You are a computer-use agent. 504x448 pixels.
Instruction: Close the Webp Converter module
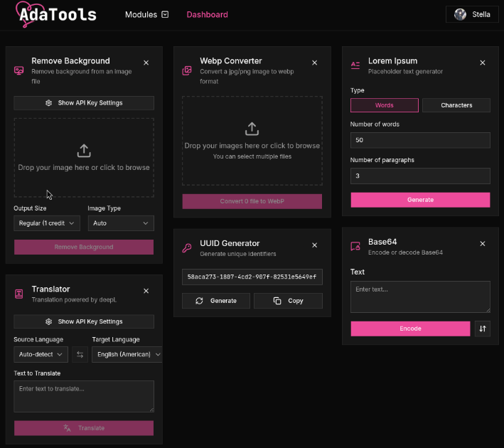pos(315,63)
